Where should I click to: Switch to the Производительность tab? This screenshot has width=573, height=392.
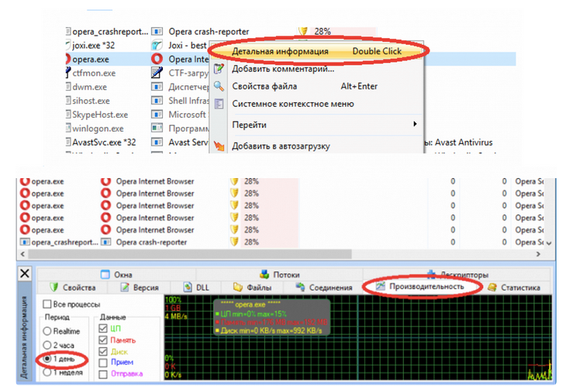[x=420, y=287]
